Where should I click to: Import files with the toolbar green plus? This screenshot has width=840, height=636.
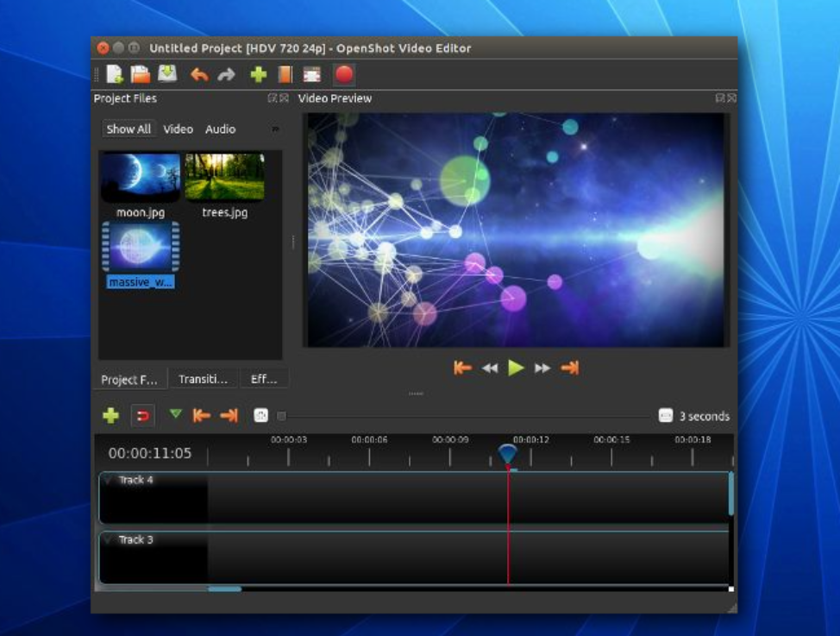point(258,74)
